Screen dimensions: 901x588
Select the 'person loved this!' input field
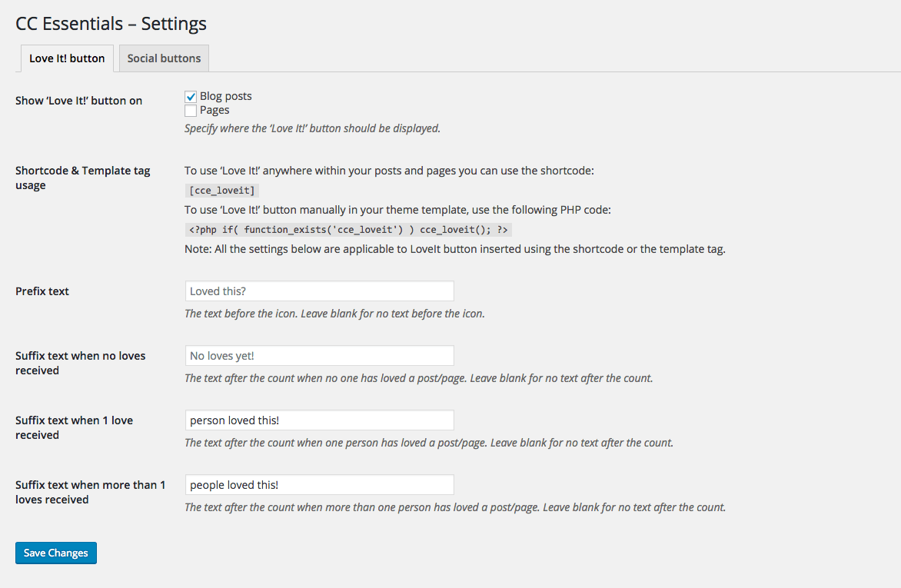pyautogui.click(x=320, y=420)
